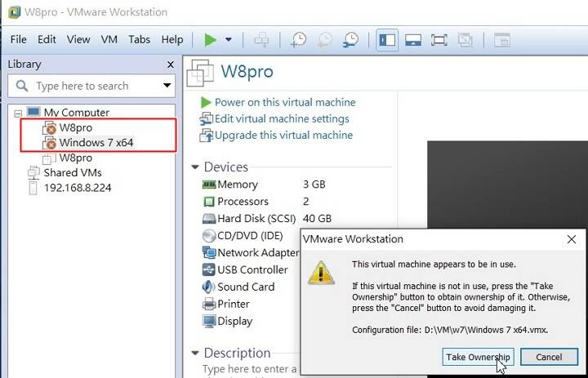Collapse the Devices section
Screen dimensions: 588x378
tap(195, 167)
